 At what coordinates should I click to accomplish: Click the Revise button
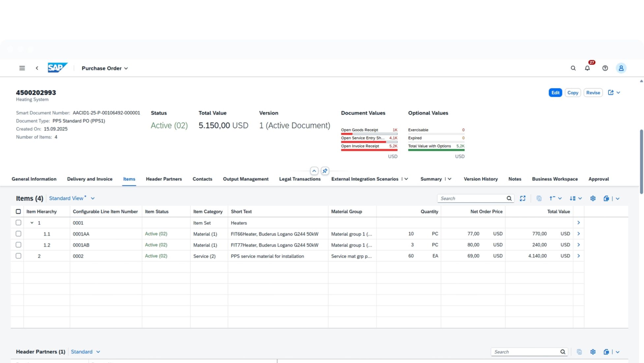pyautogui.click(x=593, y=93)
